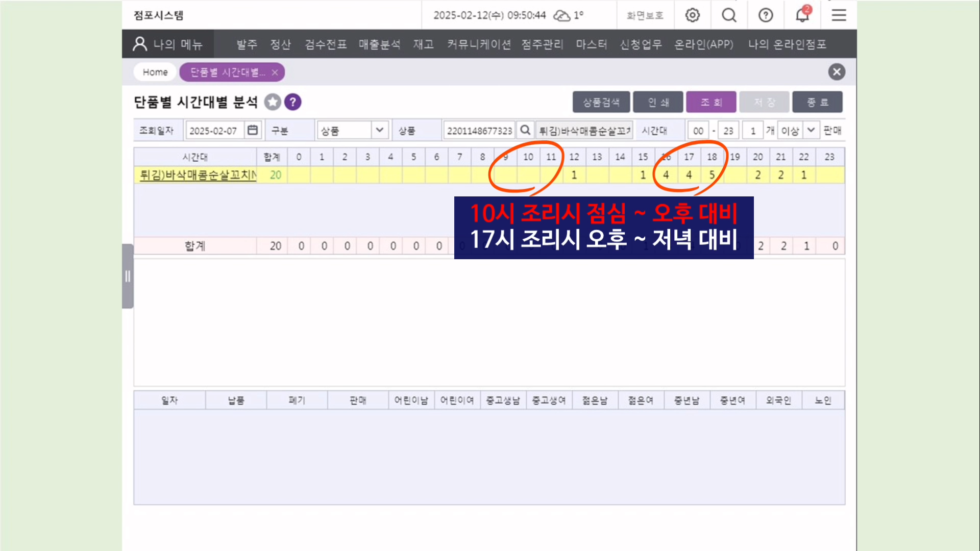This screenshot has height=551, width=980.
Task: Switch to the Home tab
Action: click(x=155, y=72)
